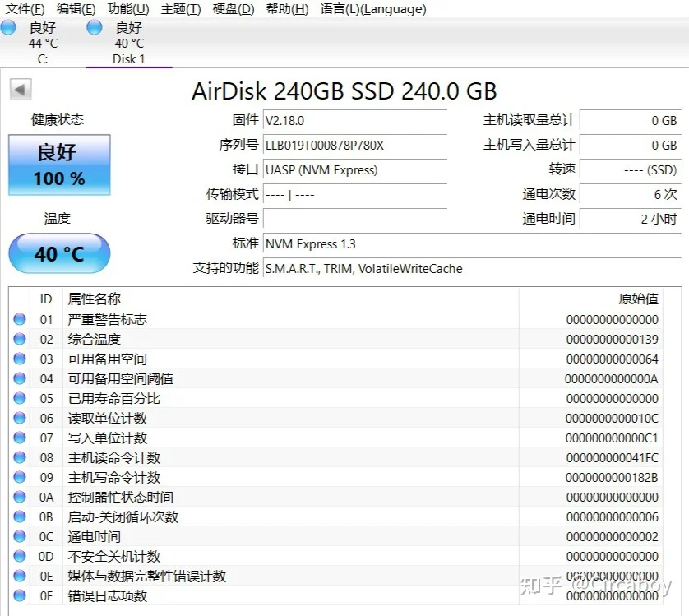Click status orb for attribute 05 已用寿命百分比
This screenshot has width=689, height=616.
pos(20,398)
